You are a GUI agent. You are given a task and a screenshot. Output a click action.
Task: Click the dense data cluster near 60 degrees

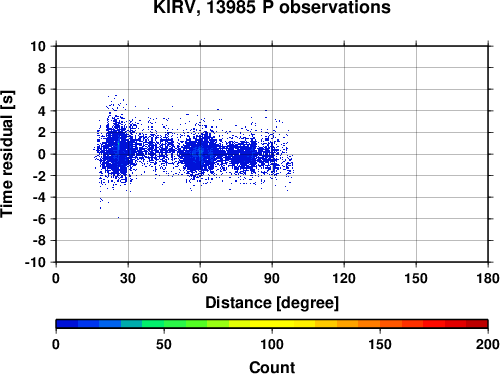(x=199, y=154)
